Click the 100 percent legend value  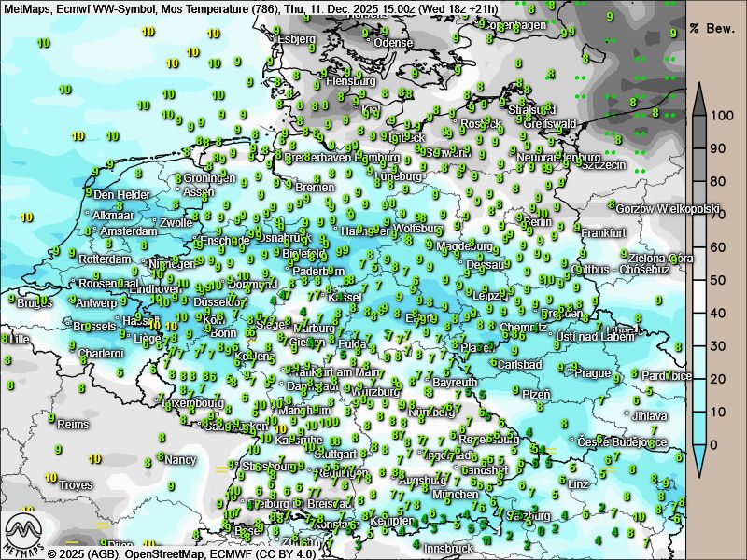pos(719,116)
